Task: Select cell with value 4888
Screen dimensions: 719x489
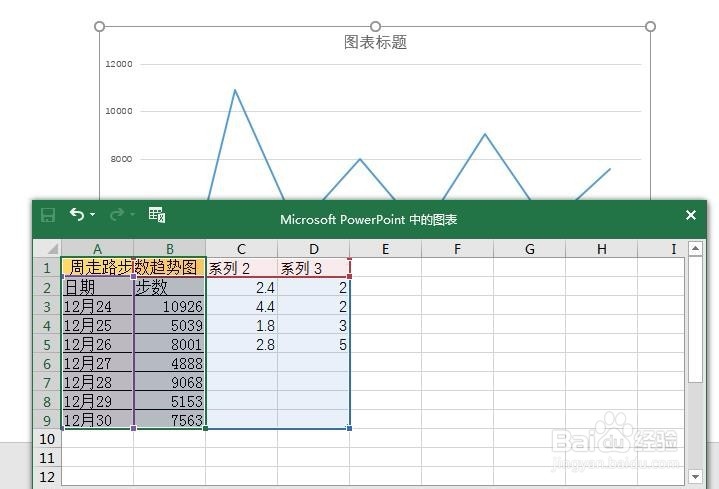Action: (170, 363)
